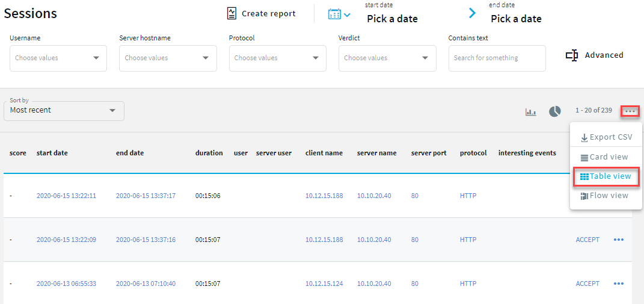Click the pie chart view icon

(554, 111)
